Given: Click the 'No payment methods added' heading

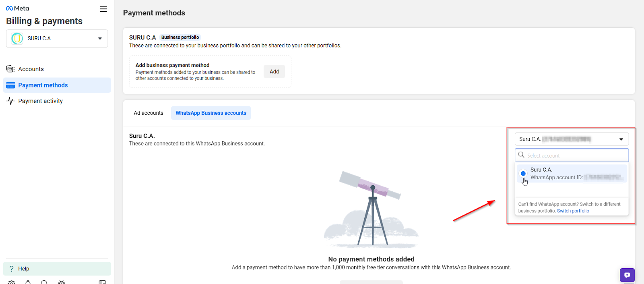Looking at the screenshot, I should pos(371,259).
